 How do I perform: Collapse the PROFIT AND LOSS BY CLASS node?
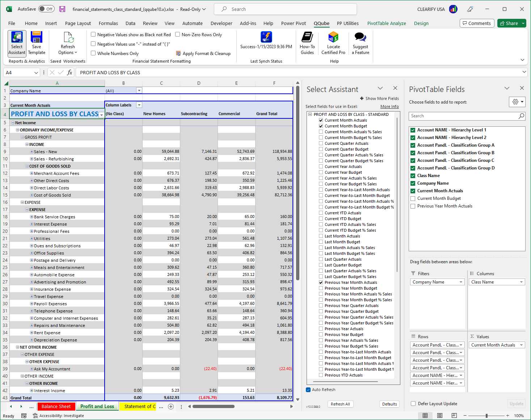pyautogui.click(x=310, y=114)
